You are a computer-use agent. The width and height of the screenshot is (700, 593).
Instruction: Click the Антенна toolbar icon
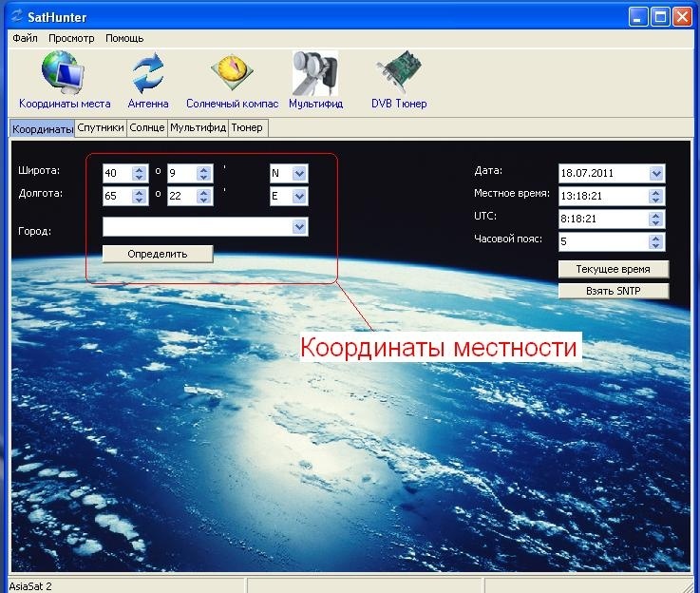coord(148,73)
